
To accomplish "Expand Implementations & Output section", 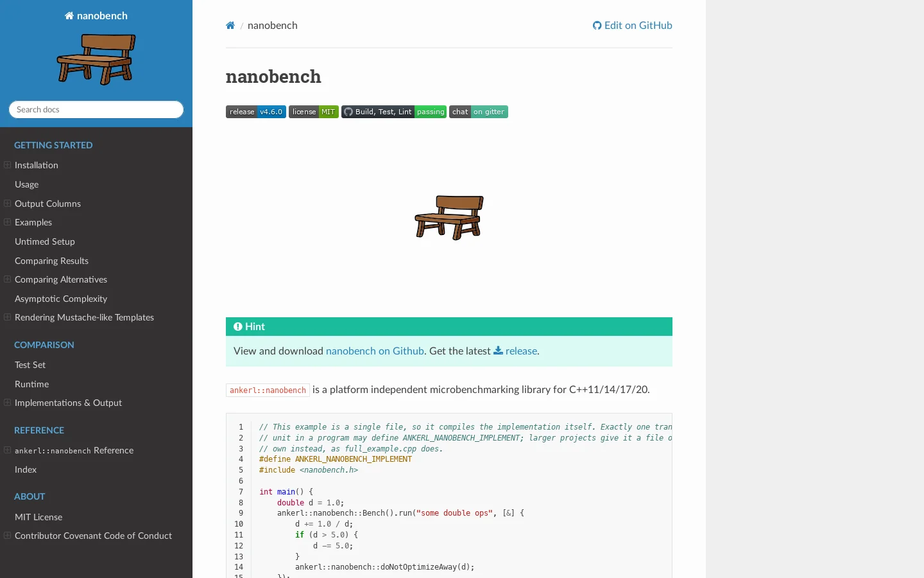I will point(8,403).
